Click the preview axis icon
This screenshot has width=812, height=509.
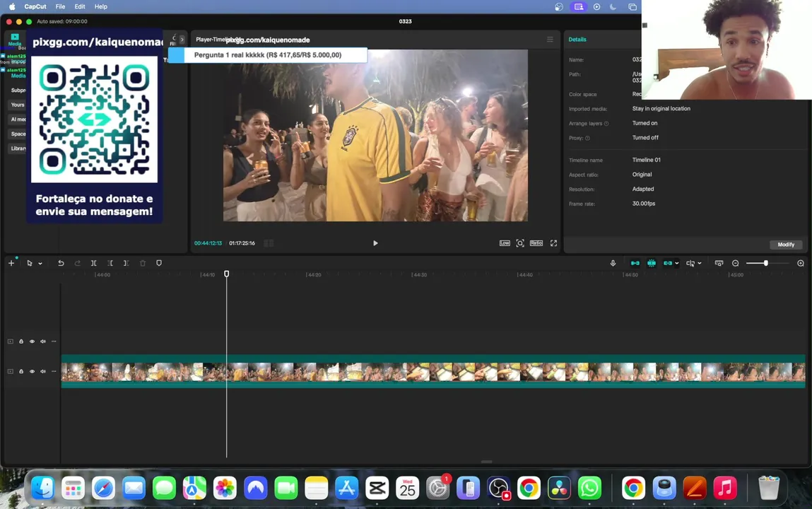click(x=690, y=263)
